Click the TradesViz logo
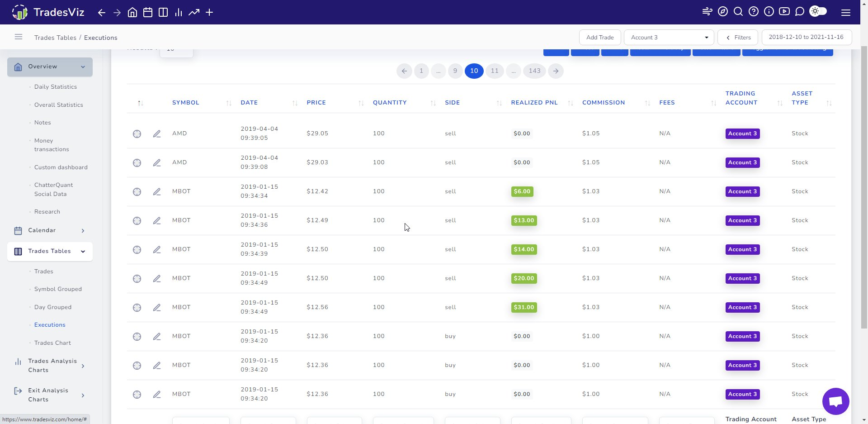The image size is (868, 424). (48, 12)
